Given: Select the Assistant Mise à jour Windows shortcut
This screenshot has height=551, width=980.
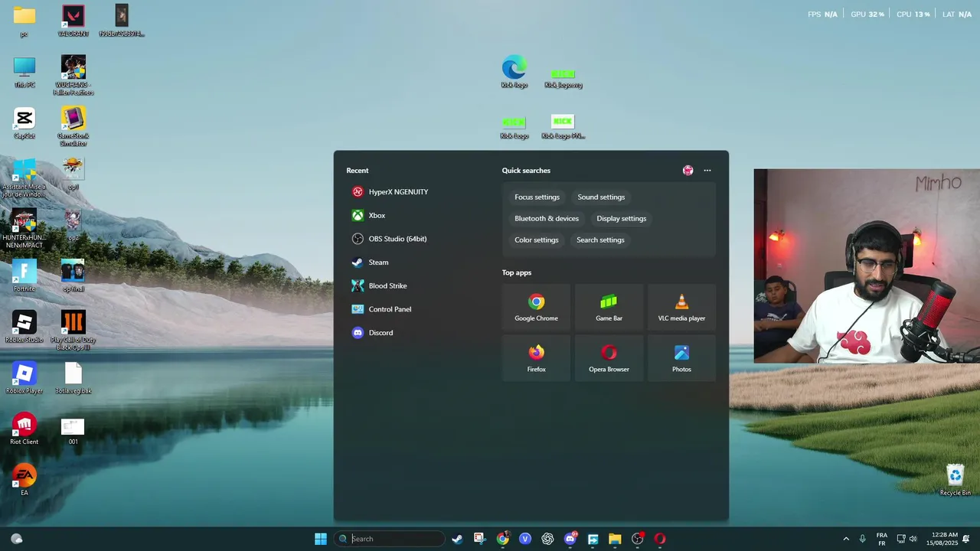Looking at the screenshot, I should click(x=24, y=178).
